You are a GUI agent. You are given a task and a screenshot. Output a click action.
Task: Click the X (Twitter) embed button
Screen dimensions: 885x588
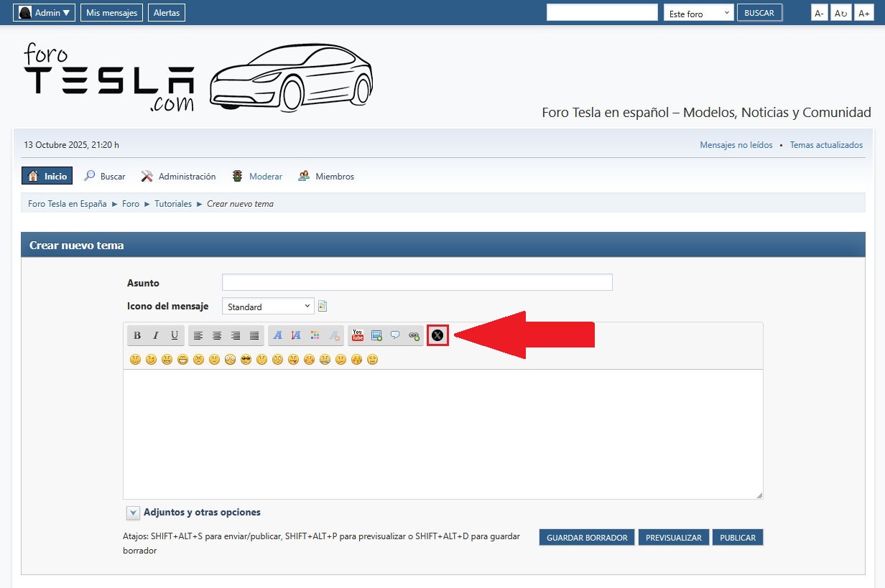pos(437,335)
